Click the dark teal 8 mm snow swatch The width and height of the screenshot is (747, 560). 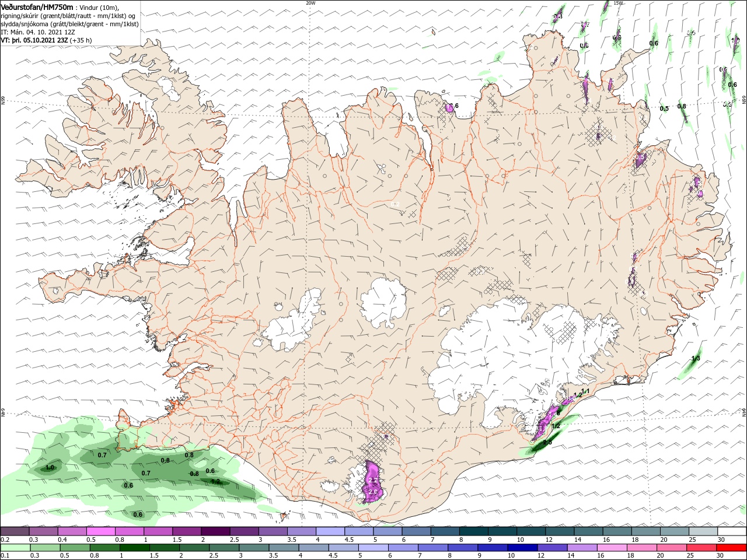[474, 531]
